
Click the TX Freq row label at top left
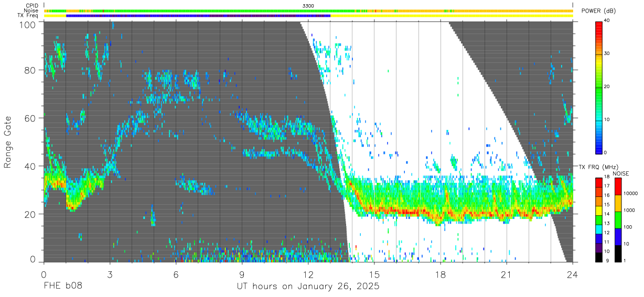28,16
